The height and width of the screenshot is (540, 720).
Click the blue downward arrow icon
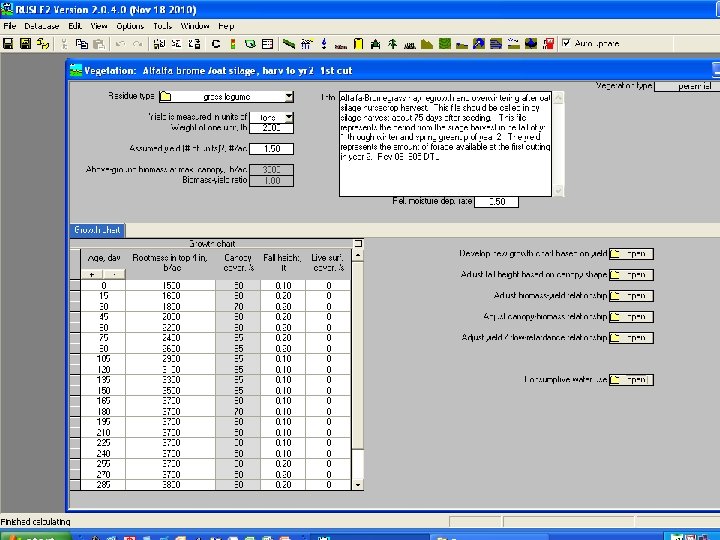324,44
